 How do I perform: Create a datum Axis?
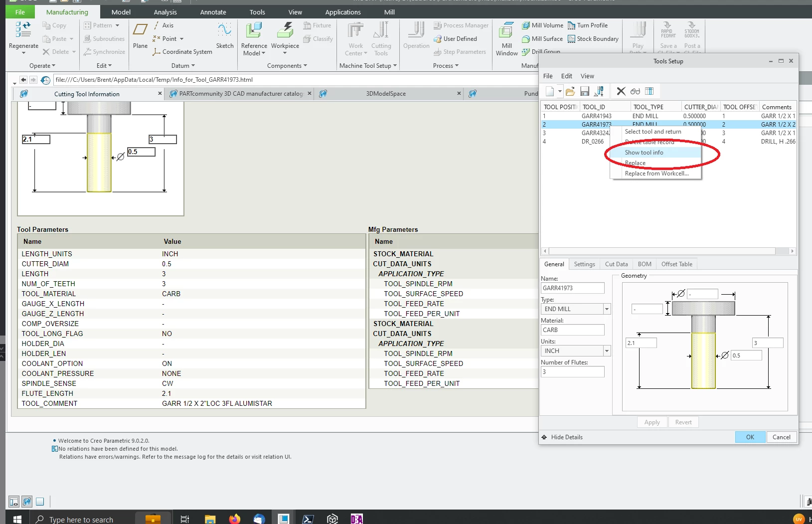tap(163, 25)
